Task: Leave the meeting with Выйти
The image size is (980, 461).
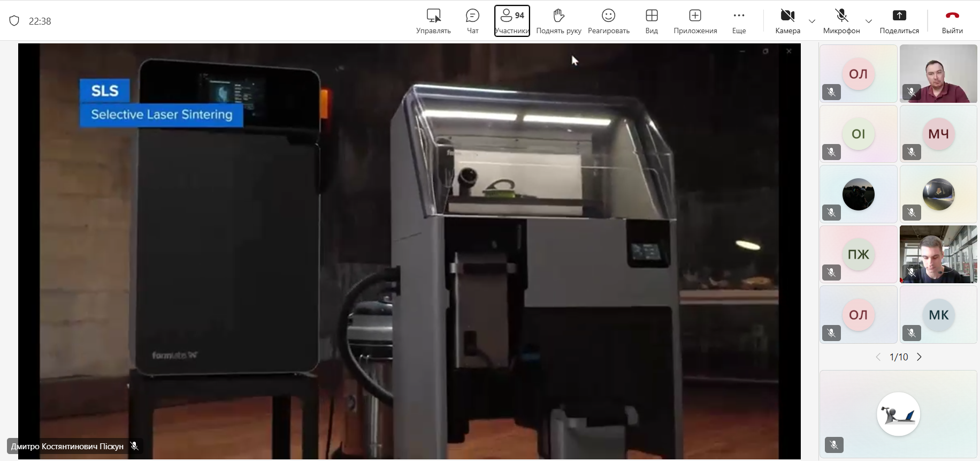Action: (x=952, y=21)
